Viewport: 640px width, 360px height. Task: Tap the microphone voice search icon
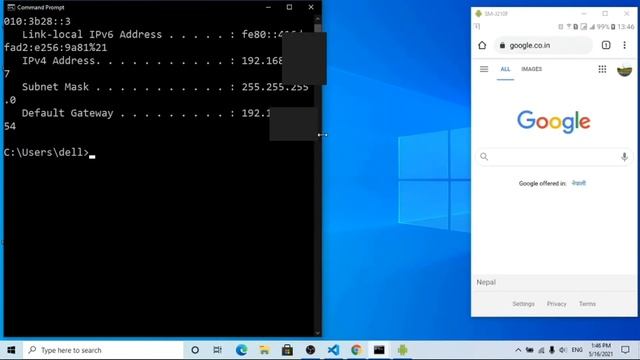coord(624,157)
